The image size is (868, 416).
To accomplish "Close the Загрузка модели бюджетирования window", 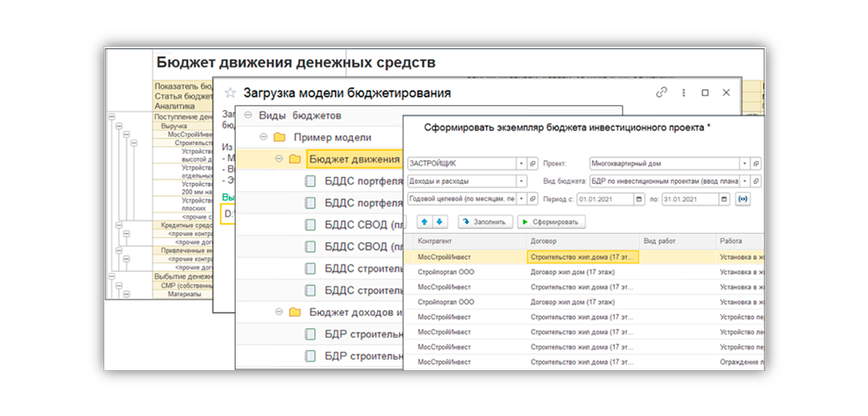I will pyautogui.click(x=726, y=93).
